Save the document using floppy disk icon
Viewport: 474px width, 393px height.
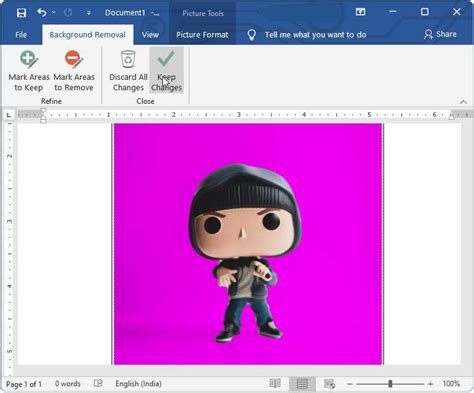tap(21, 13)
